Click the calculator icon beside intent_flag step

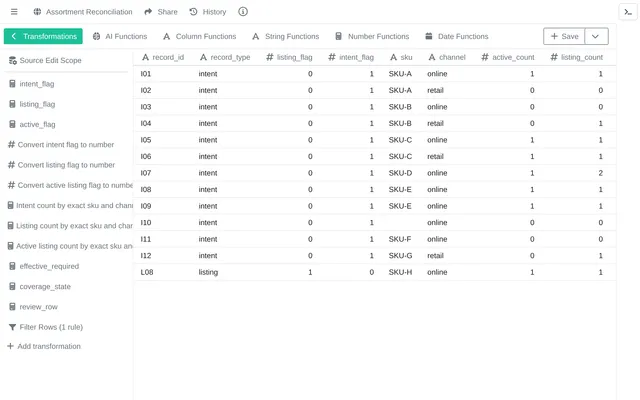tap(12, 84)
